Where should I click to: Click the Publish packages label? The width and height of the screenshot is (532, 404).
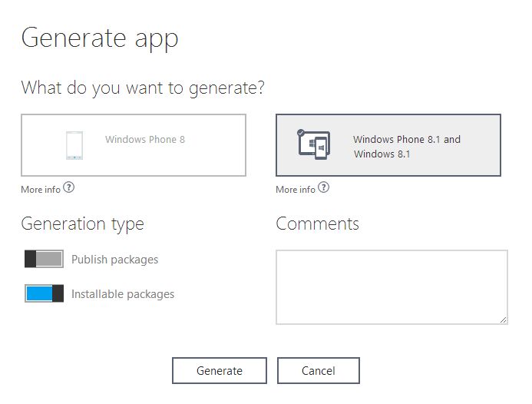[x=114, y=260]
